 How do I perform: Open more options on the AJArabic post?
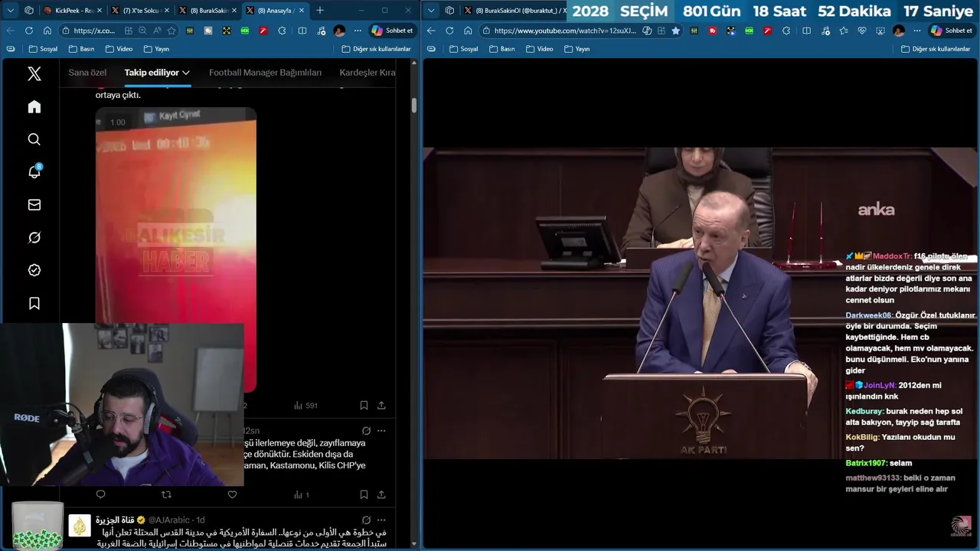pyautogui.click(x=381, y=520)
